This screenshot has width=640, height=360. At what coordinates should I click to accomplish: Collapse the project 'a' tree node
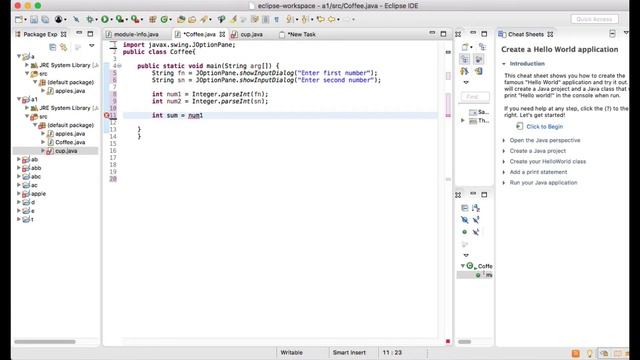pyautogui.click(x=19, y=56)
